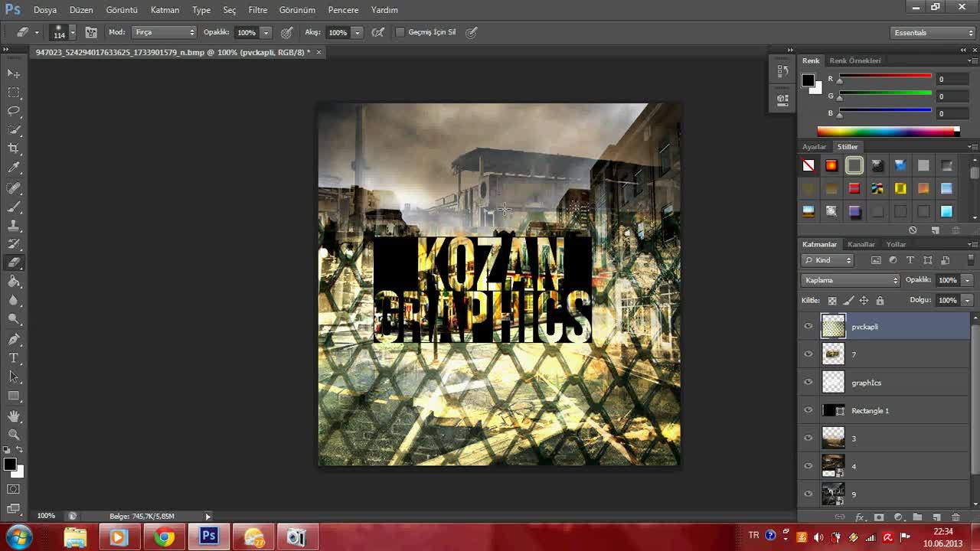Select the History Brush tool
Screen dimensions: 980x551
click(14, 244)
